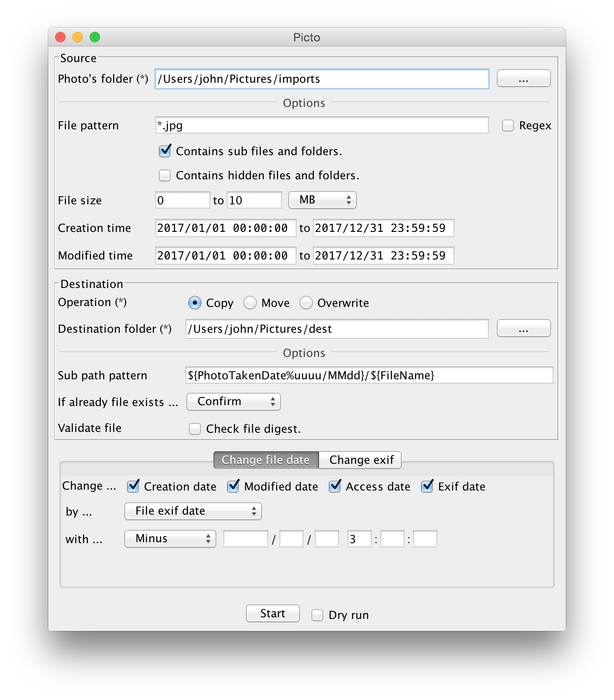Open the MB file size unit dropdown
Viewport: 614px width, 700px height.
click(323, 200)
